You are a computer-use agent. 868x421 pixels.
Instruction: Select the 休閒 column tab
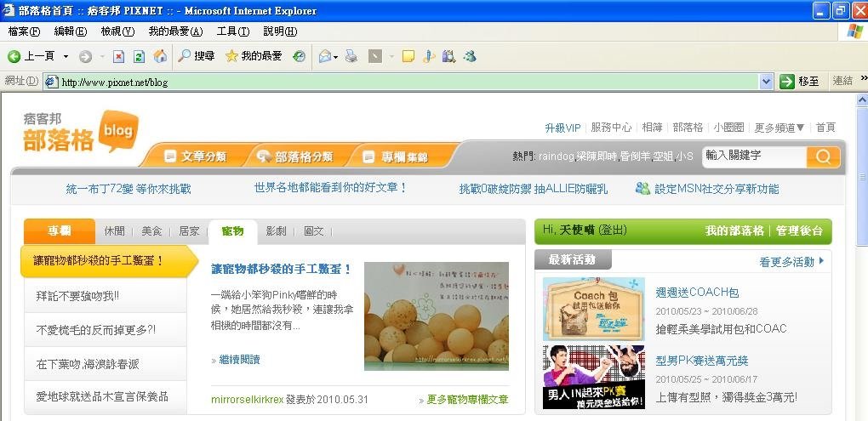pyautogui.click(x=114, y=231)
